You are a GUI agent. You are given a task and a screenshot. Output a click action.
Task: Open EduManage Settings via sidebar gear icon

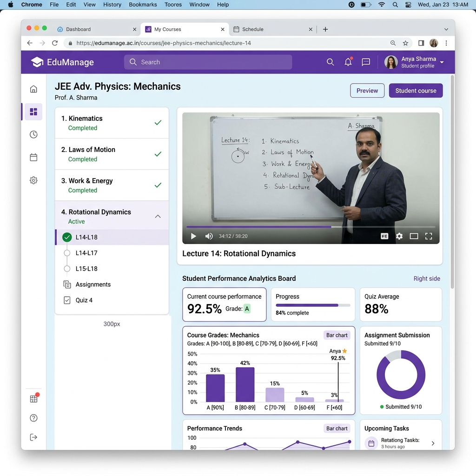click(x=33, y=180)
